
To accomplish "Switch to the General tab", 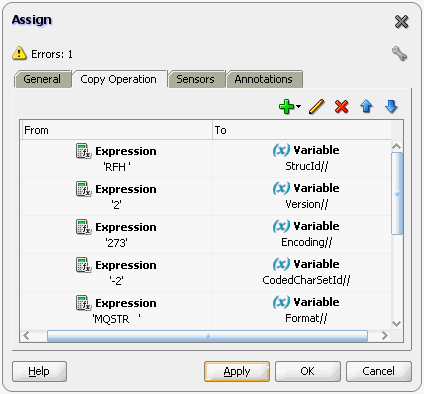I will pos(42,79).
